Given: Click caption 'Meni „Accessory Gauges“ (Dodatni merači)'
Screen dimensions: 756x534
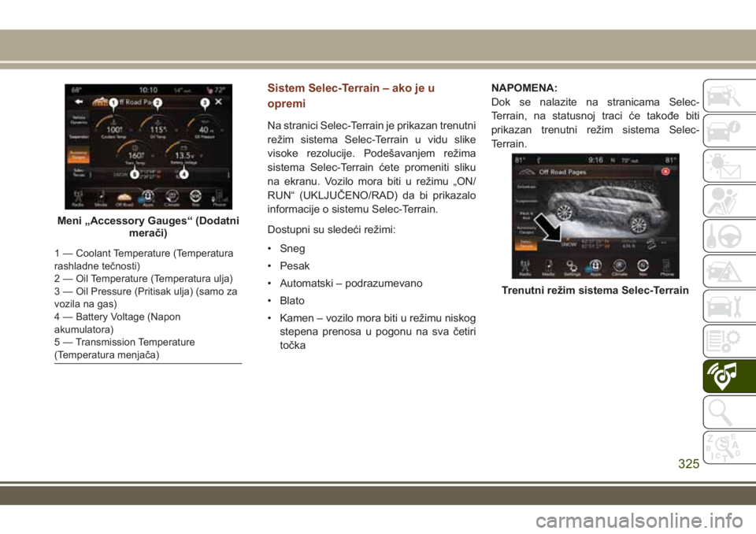Looking at the screenshot, I should point(148,227).
